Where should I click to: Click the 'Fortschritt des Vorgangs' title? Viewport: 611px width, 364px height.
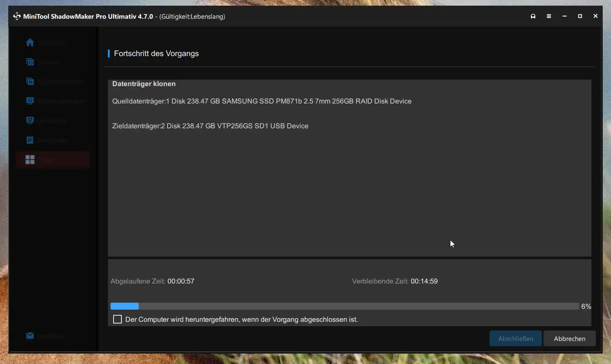pos(156,53)
